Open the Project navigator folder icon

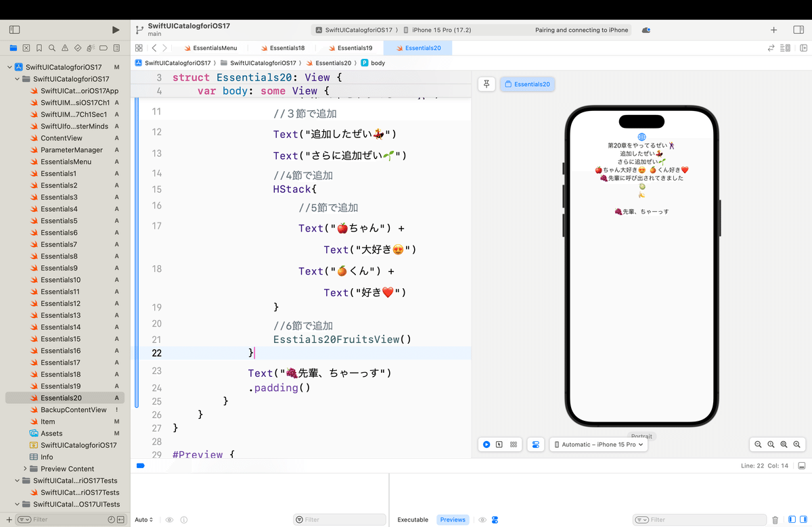[x=13, y=48]
